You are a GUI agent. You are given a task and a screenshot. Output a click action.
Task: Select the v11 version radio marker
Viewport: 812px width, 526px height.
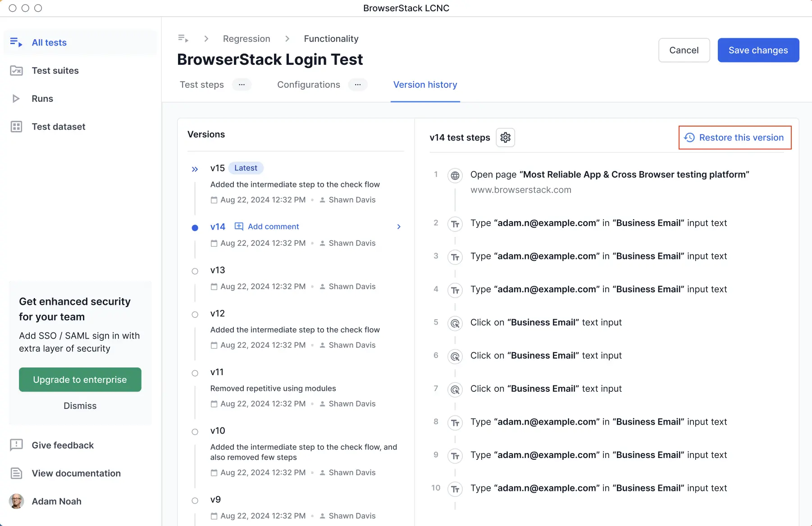[195, 373]
